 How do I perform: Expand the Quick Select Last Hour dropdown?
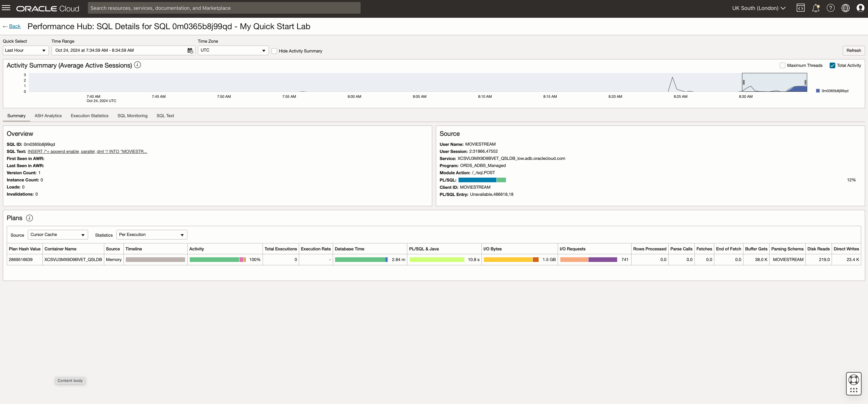coord(26,51)
